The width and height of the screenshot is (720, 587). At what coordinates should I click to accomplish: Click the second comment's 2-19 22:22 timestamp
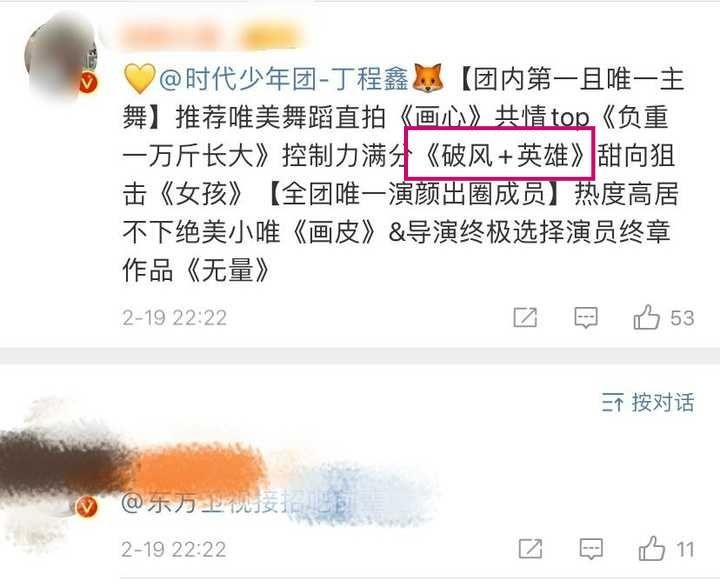tap(174, 549)
